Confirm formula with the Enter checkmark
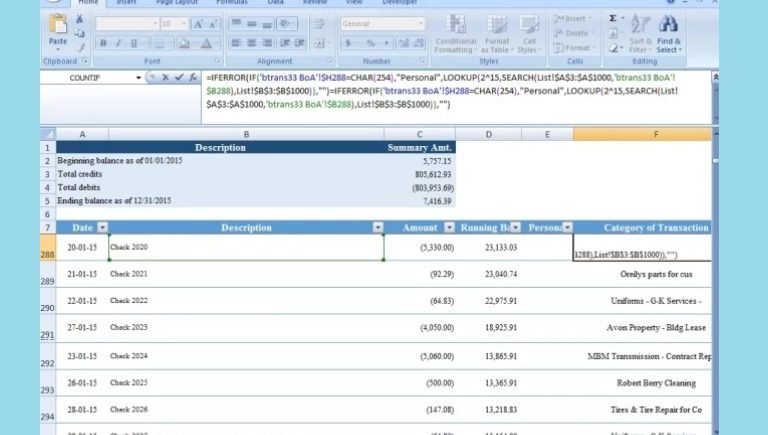 pos(179,77)
